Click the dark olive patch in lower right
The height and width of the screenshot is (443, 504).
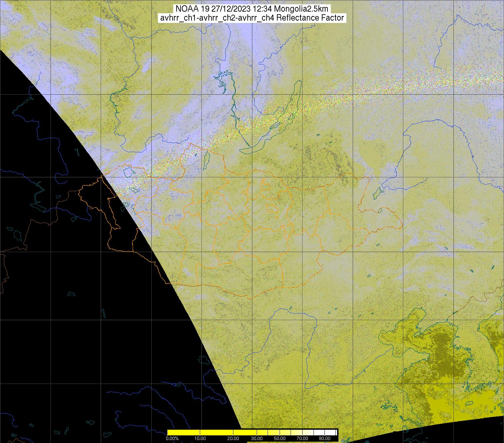tap(442, 352)
